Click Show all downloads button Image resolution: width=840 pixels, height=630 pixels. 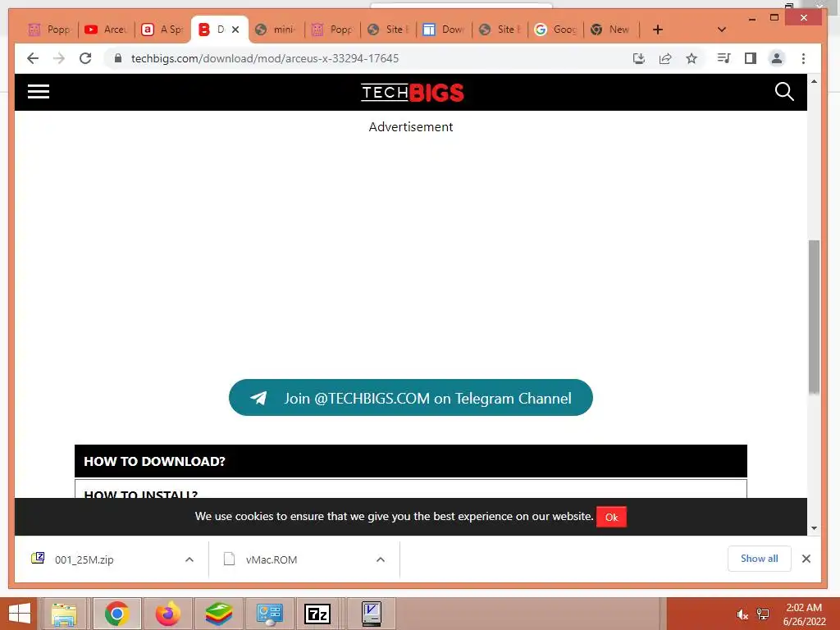(759, 558)
